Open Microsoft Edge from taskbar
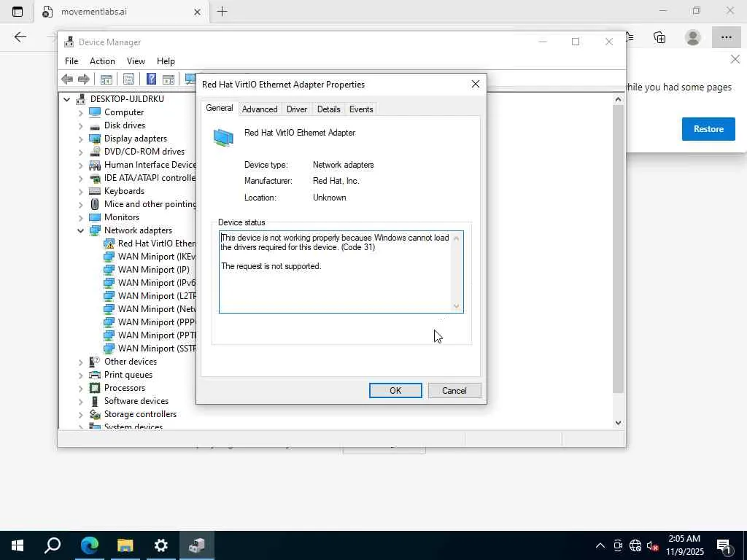Image resolution: width=747 pixels, height=560 pixels. tap(89, 545)
